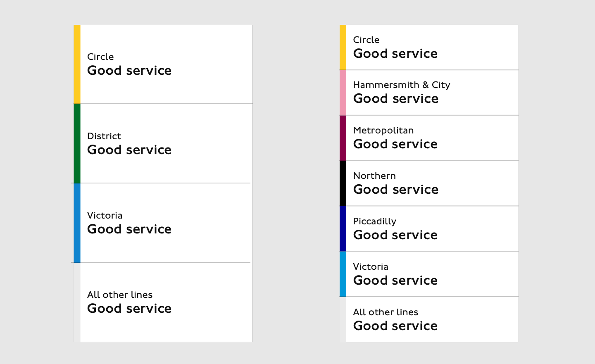595x364 pixels.
Task: Select the Metropolitan line row
Action: click(429, 138)
